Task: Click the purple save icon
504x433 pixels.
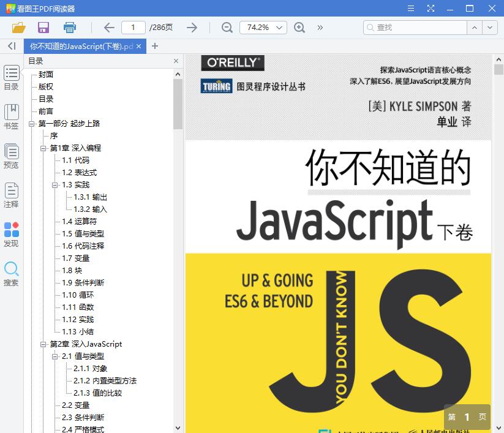Action: [43, 28]
